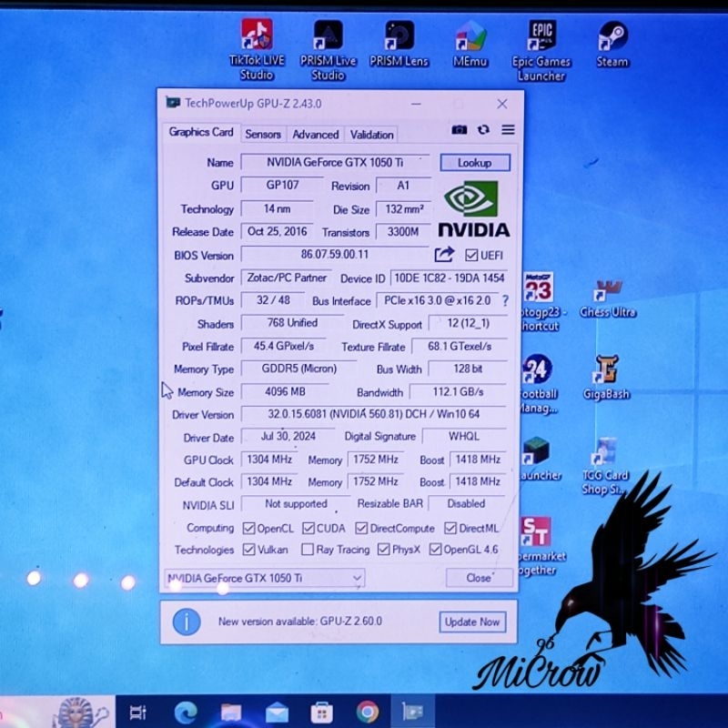The width and height of the screenshot is (728, 728).
Task: Toggle OpenCL checkbox
Action: tap(248, 529)
